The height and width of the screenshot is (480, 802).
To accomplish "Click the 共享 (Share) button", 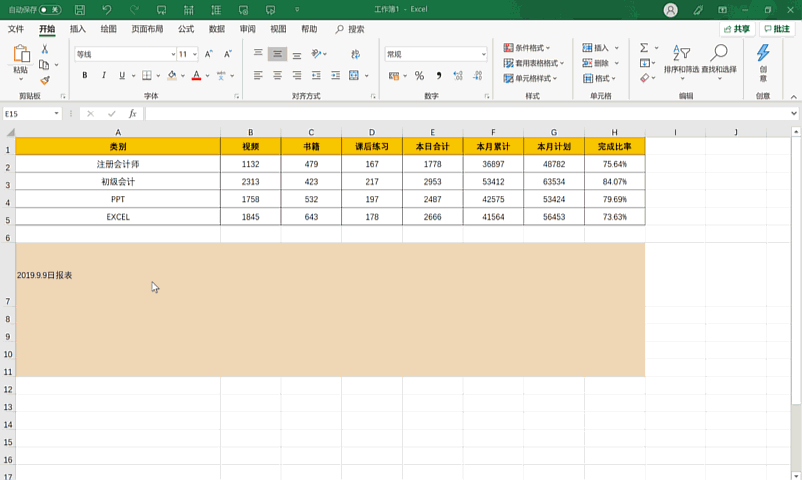I will point(736,30).
